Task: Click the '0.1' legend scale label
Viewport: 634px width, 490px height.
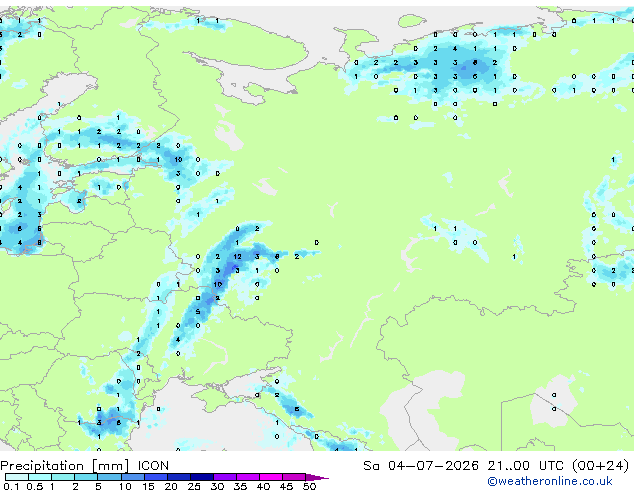Action: (11, 486)
